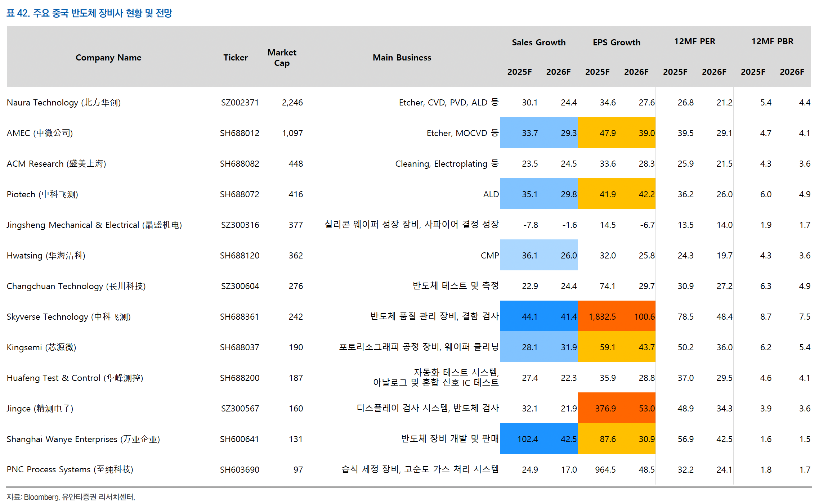Click the yellow 47.9 EPS cell
Viewport: 819px width, 504px height.
point(607,133)
